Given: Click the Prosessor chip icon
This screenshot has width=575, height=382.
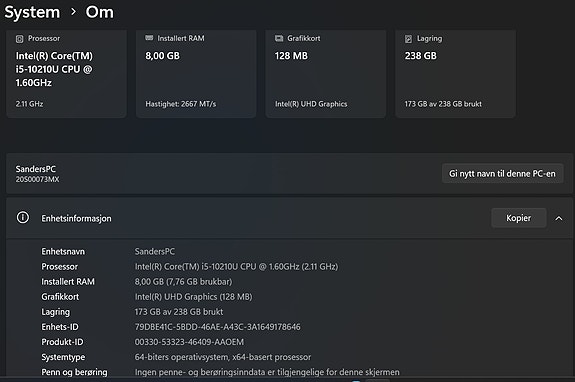Looking at the screenshot, I should click(19, 39).
